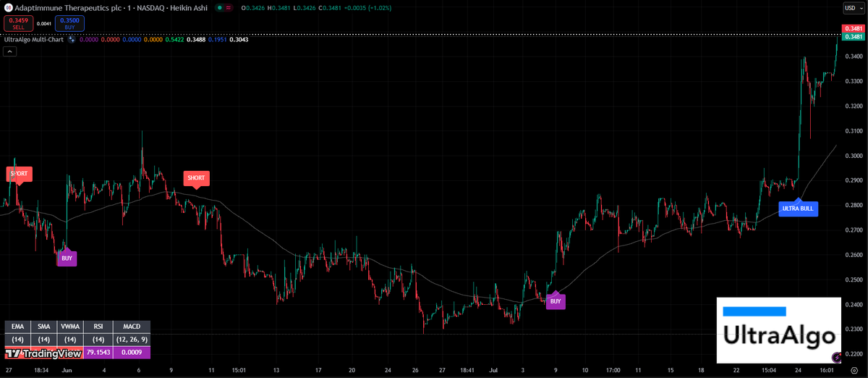Image resolution: width=868 pixels, height=378 pixels.
Task: Click the spread value 0.0041
Action: point(44,24)
